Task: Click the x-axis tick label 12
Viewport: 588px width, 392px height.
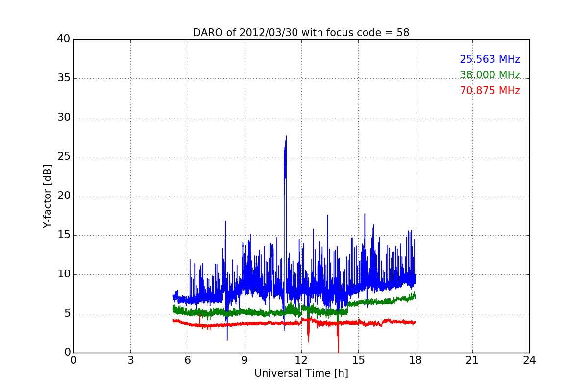Action: tap(301, 360)
